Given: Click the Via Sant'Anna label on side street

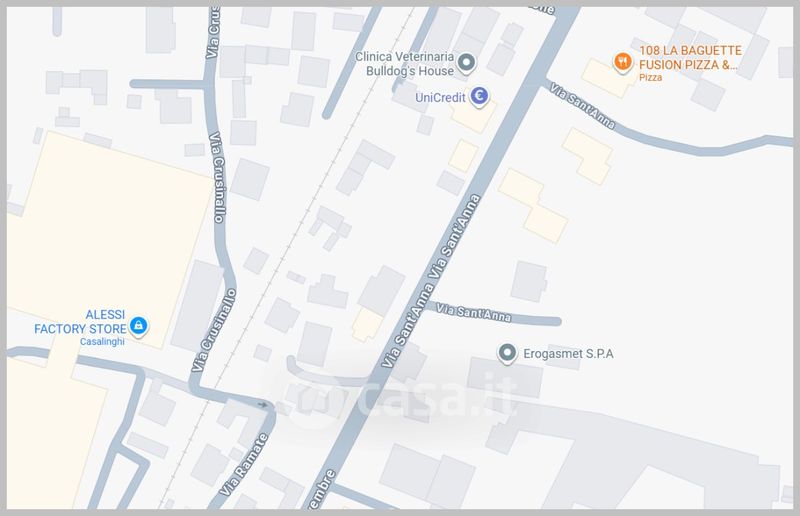Looking at the screenshot, I should click(x=473, y=312).
